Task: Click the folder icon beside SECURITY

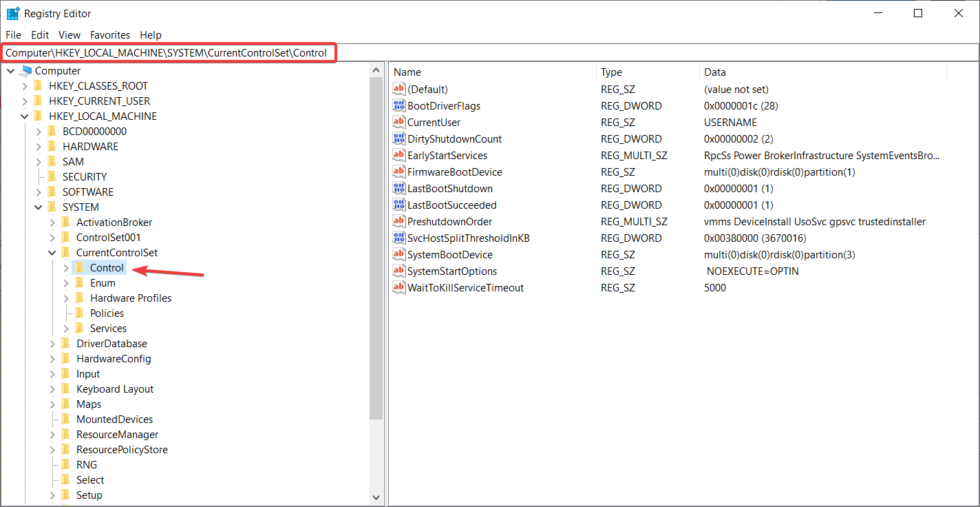Action: (x=53, y=176)
